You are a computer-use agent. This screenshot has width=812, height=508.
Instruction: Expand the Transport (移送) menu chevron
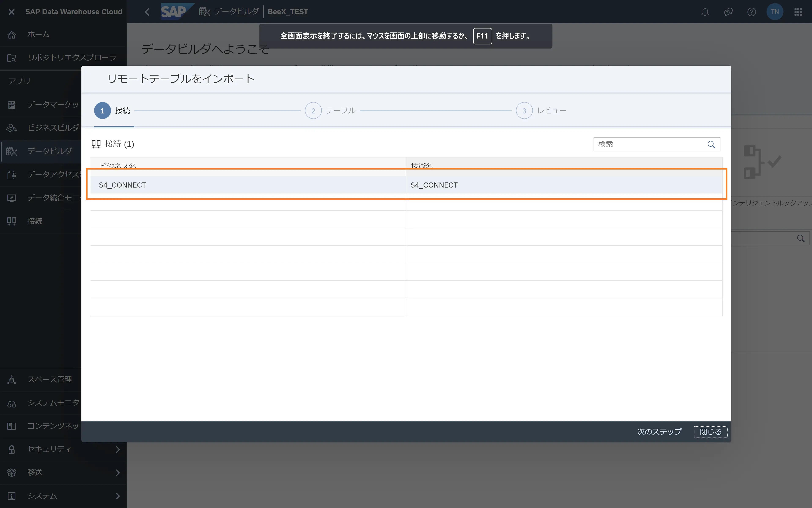(x=118, y=473)
